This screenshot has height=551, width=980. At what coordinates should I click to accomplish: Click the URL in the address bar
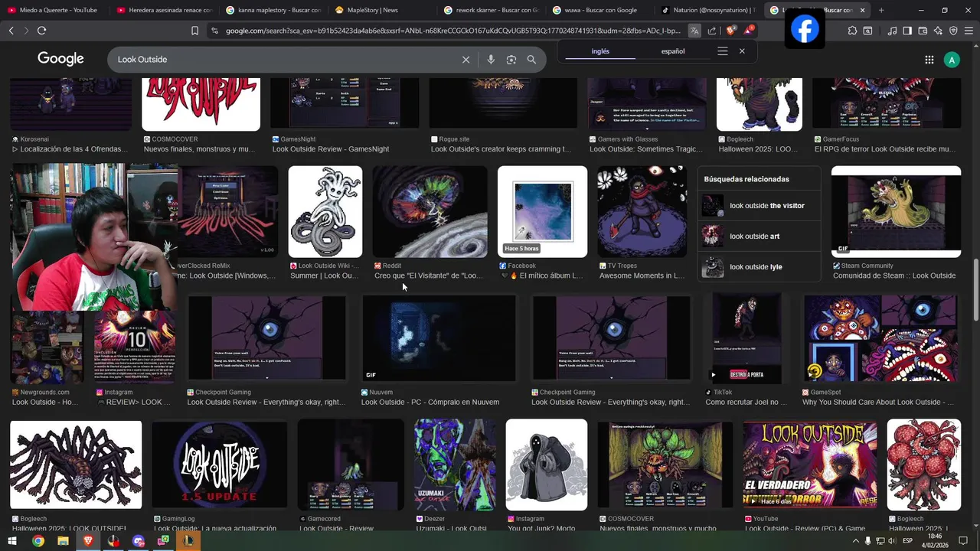point(452,31)
